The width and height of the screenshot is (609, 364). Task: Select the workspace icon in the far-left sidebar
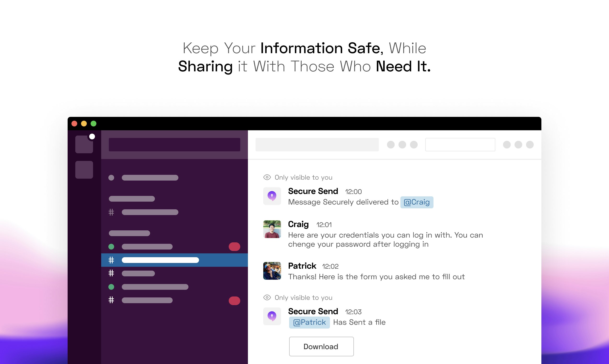click(84, 144)
